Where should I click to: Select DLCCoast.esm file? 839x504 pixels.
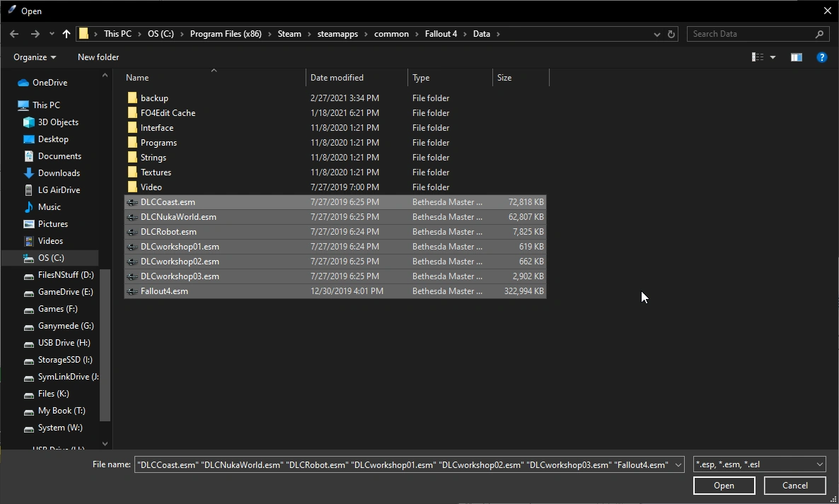[x=335, y=202]
